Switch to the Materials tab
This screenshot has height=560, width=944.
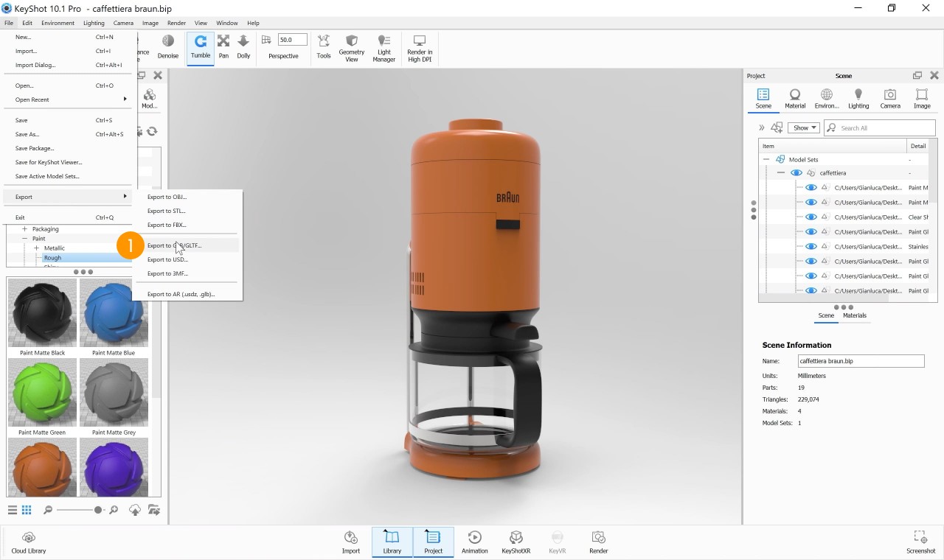tap(854, 315)
